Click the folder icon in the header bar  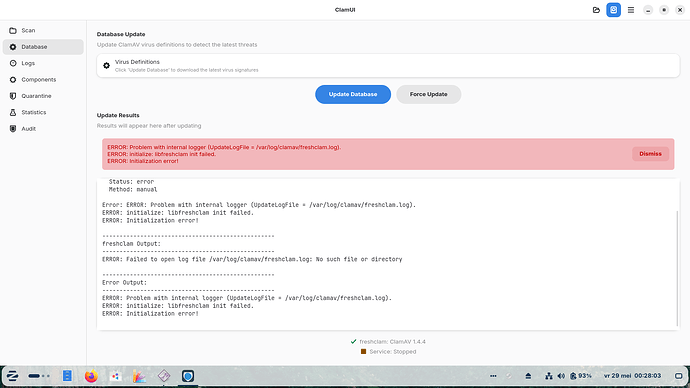596,10
